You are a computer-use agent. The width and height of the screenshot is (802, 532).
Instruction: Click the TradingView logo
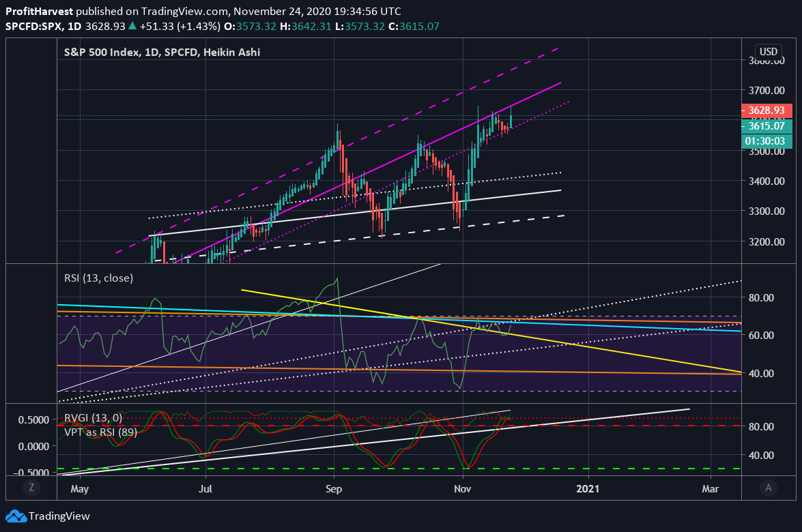click(x=48, y=516)
